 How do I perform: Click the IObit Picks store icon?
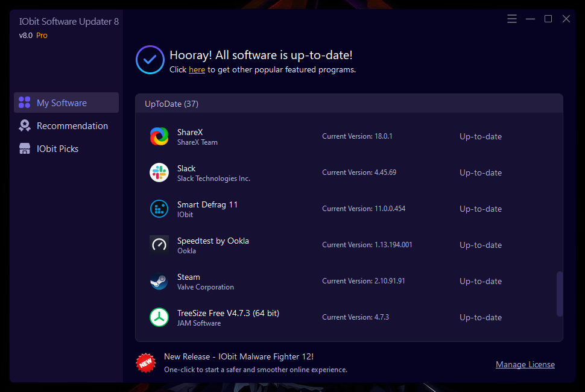click(25, 148)
